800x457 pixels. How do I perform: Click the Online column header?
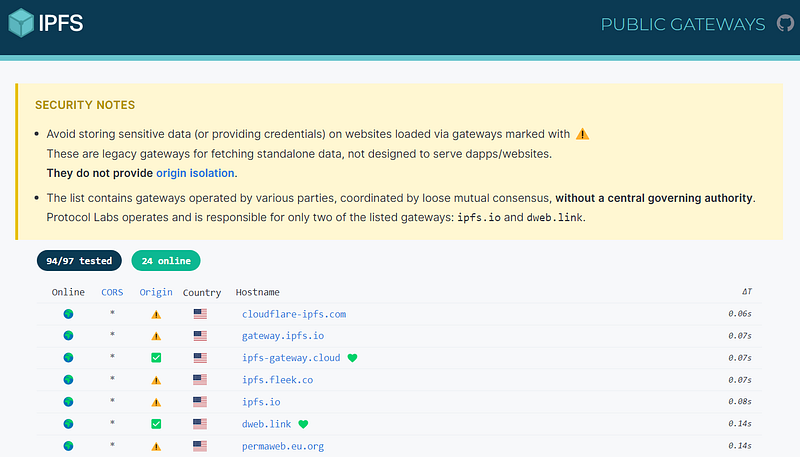[68, 292]
